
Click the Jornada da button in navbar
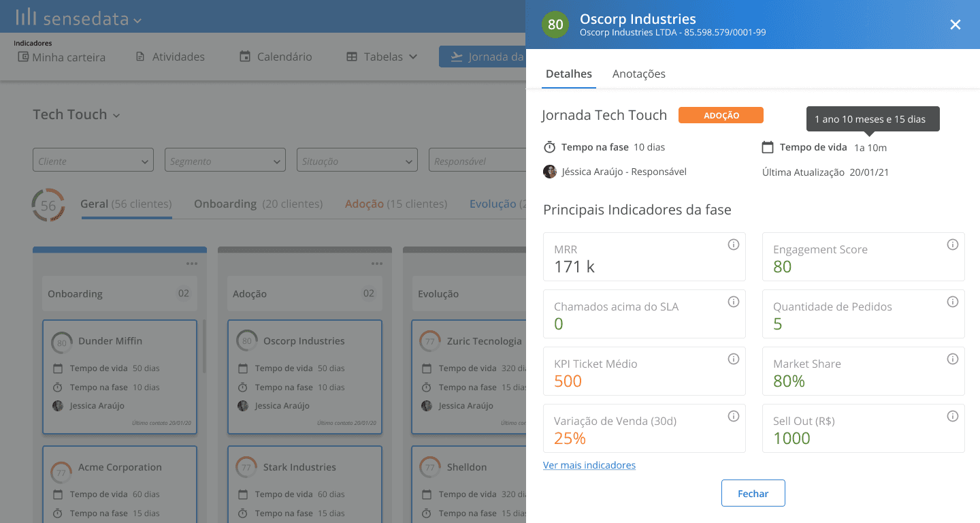click(x=483, y=57)
